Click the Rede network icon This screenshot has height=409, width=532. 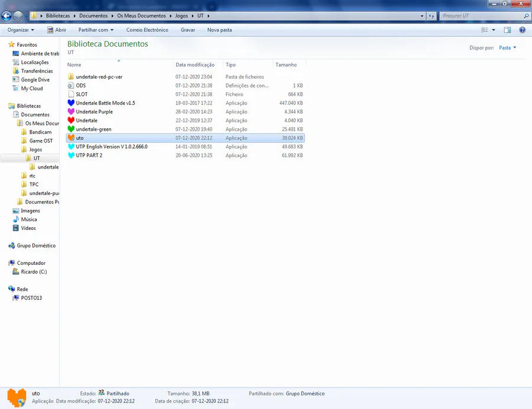click(12, 289)
